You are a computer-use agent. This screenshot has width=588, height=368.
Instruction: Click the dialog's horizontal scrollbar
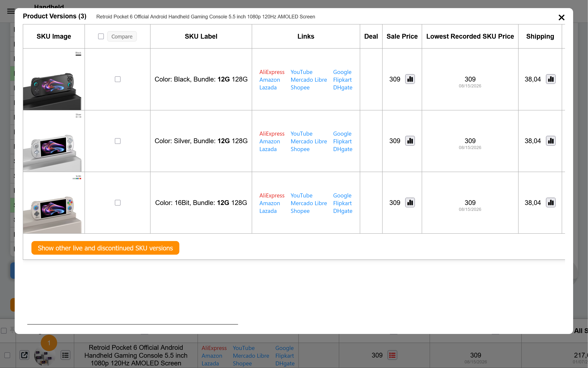tap(132, 324)
